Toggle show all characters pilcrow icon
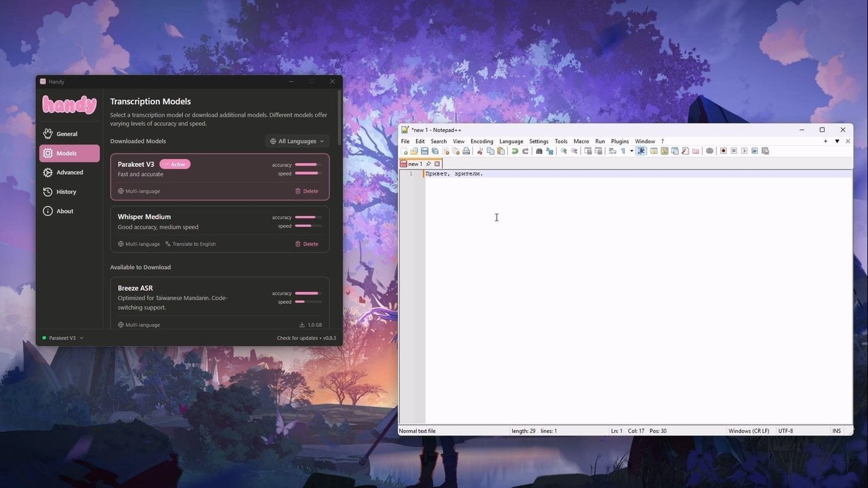Image resolution: width=868 pixels, height=488 pixels. (623, 151)
